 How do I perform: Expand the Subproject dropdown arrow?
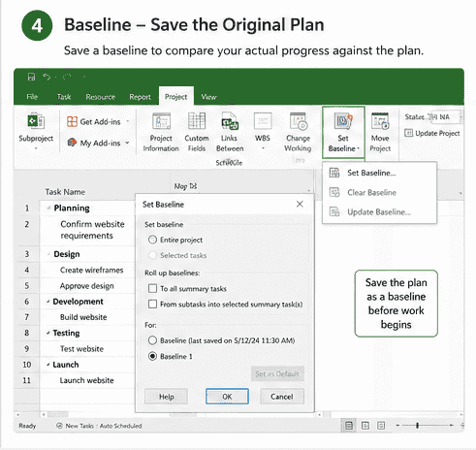36,148
